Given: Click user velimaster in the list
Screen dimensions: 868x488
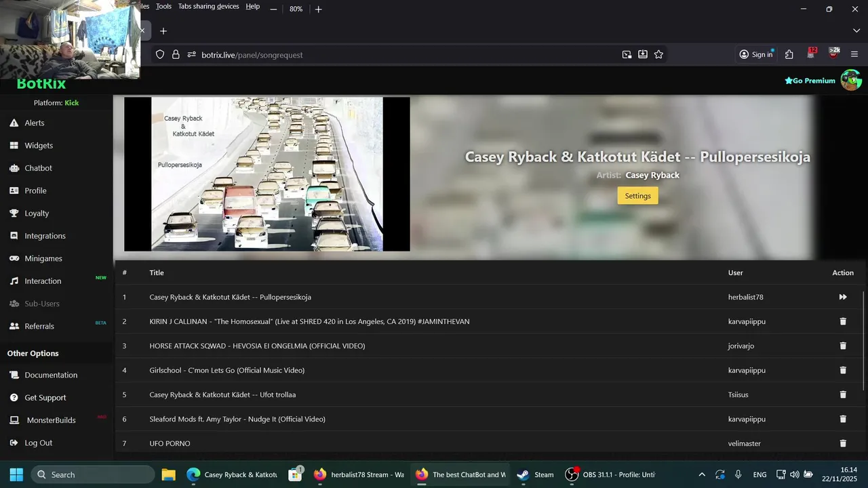Looking at the screenshot, I should [x=745, y=443].
